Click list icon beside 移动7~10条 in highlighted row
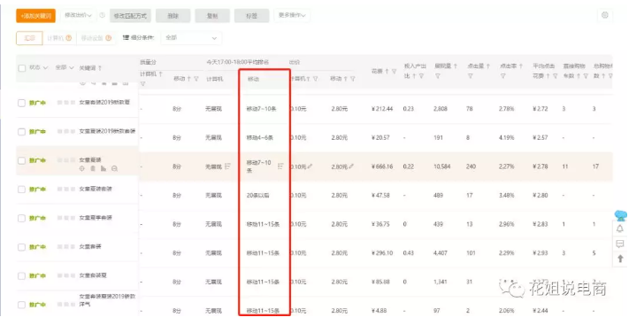 click(x=280, y=166)
